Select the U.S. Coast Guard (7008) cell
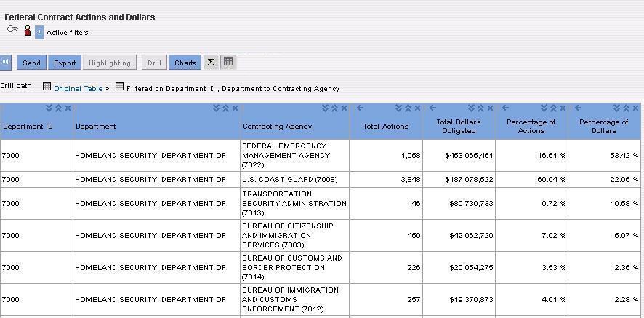 pyautogui.click(x=295, y=179)
